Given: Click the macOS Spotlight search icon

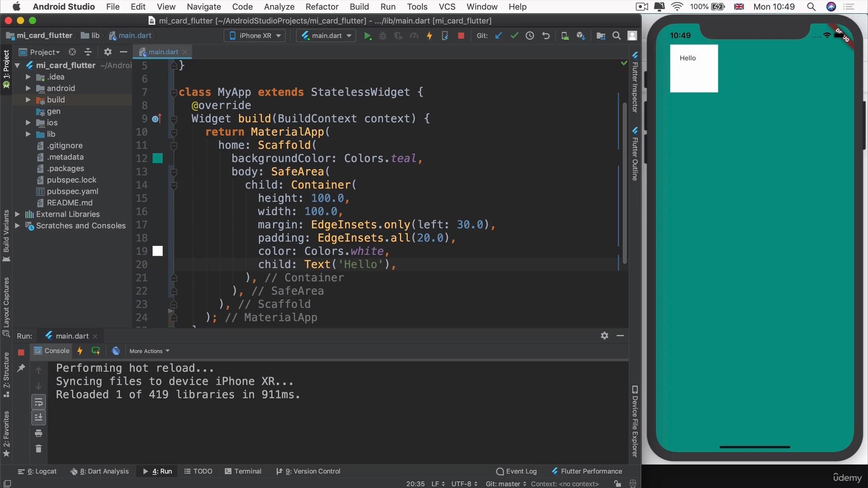Looking at the screenshot, I should (811, 7).
